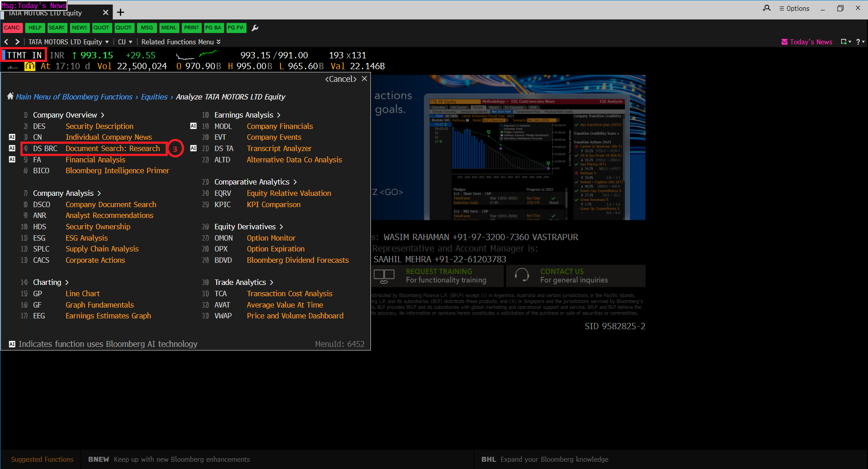Screen dimensions: 868x469
Task: Click the NEWS key button
Action: (80, 28)
